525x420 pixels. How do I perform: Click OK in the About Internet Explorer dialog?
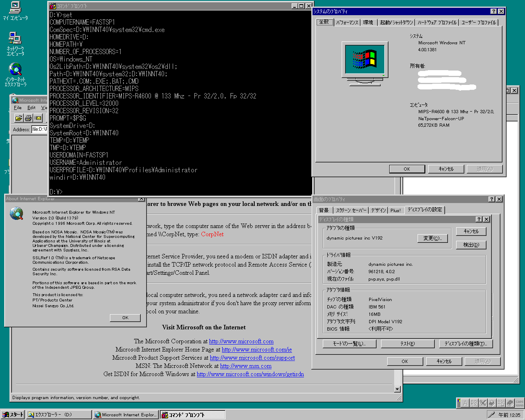click(126, 318)
